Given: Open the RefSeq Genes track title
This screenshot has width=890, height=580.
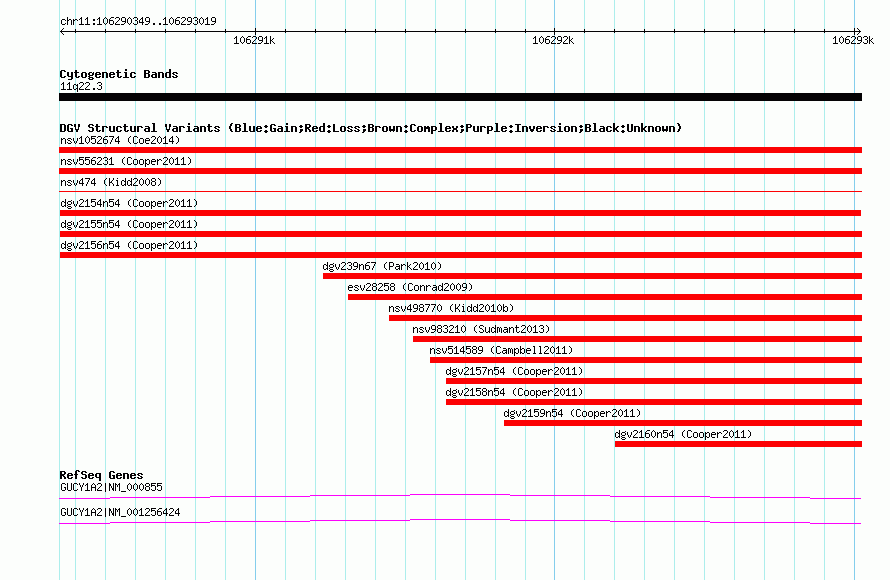Looking at the screenshot, I should (x=101, y=475).
